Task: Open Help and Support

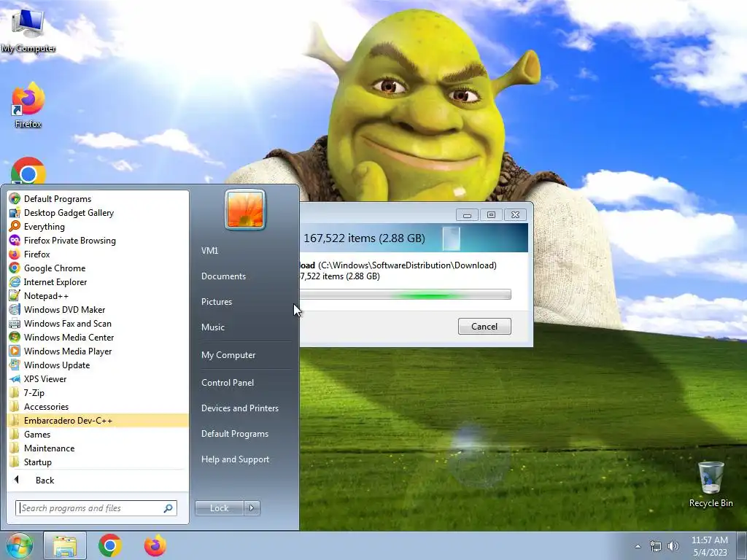Action: click(x=235, y=459)
